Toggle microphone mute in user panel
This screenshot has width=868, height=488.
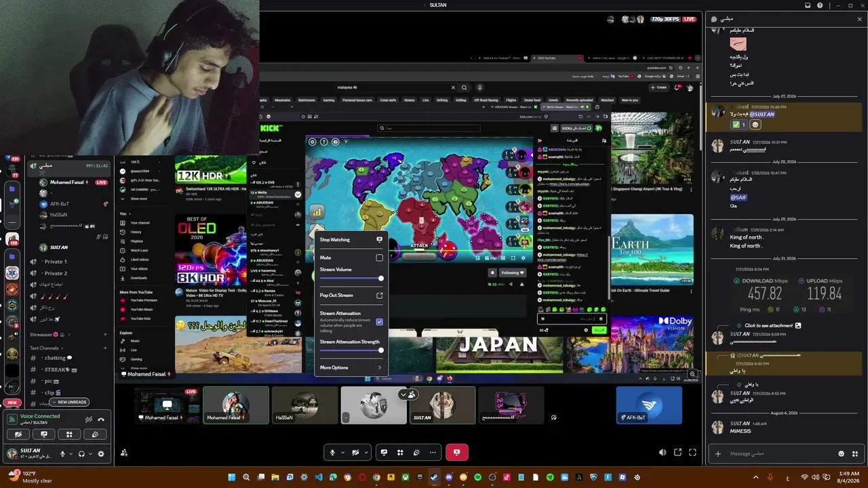point(62,454)
